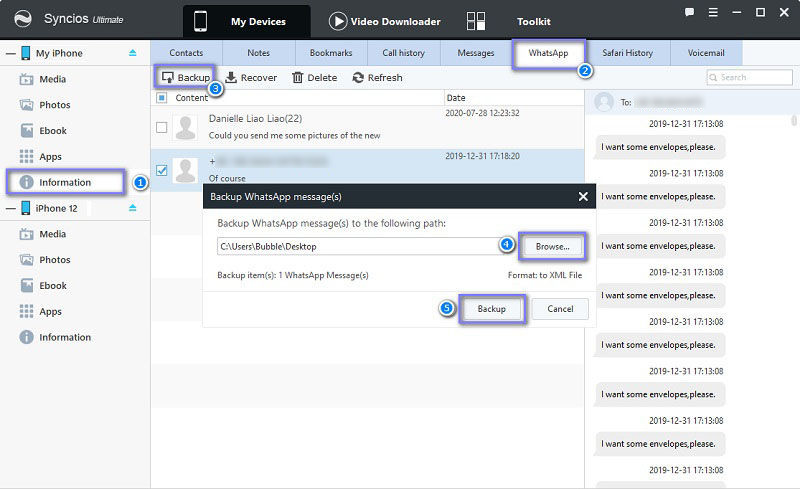The width and height of the screenshot is (800, 489).
Task: Click the Toolkit grid icon
Action: tap(476, 21)
